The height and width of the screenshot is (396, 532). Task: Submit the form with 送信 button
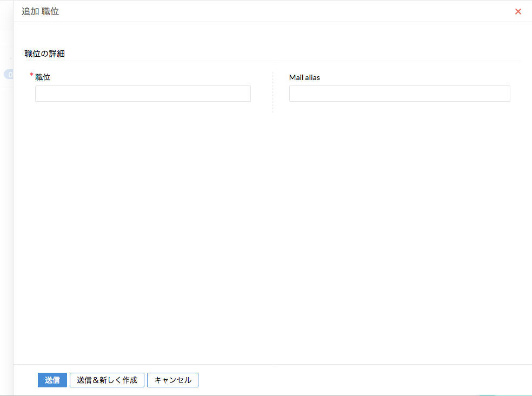point(52,380)
